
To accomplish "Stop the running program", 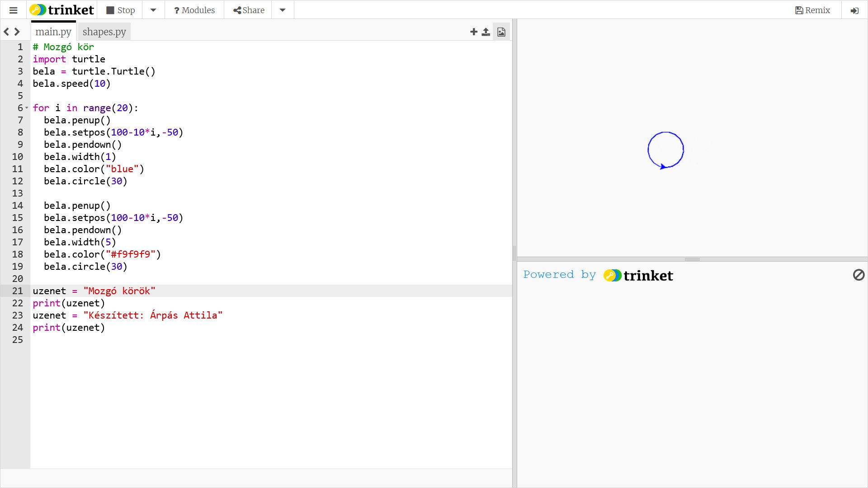I will coord(121,10).
